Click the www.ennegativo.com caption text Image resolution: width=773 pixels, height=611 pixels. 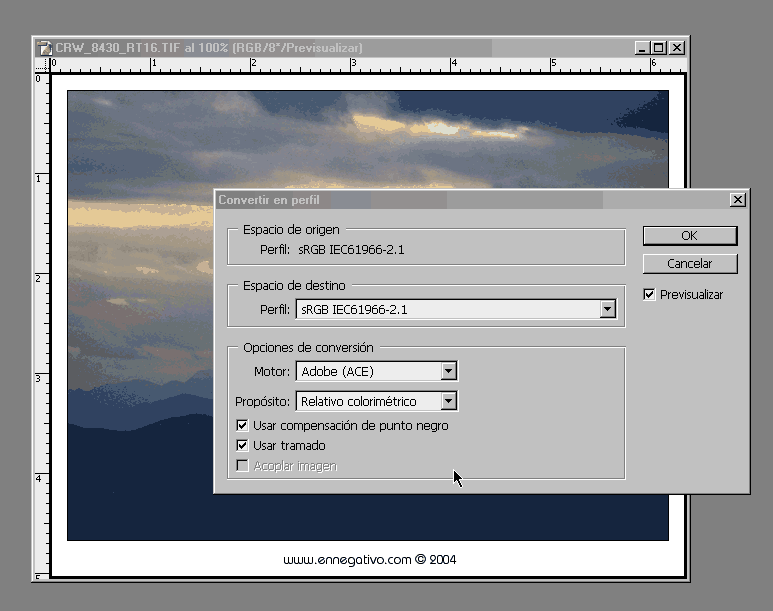[x=369, y=560]
